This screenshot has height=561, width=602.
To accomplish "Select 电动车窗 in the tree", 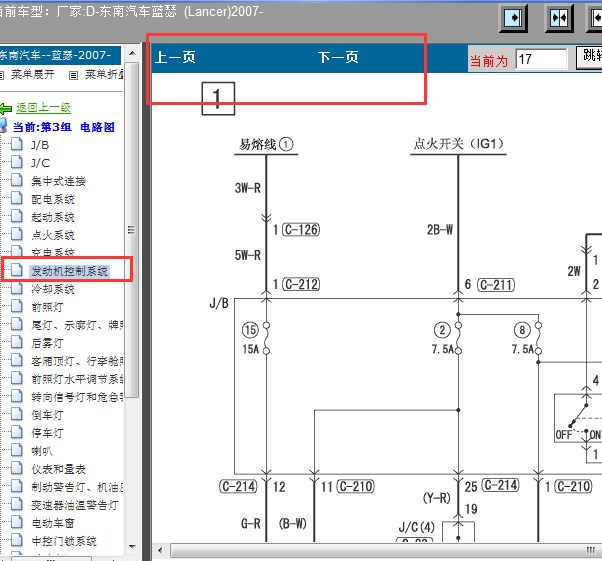I will click(53, 523).
